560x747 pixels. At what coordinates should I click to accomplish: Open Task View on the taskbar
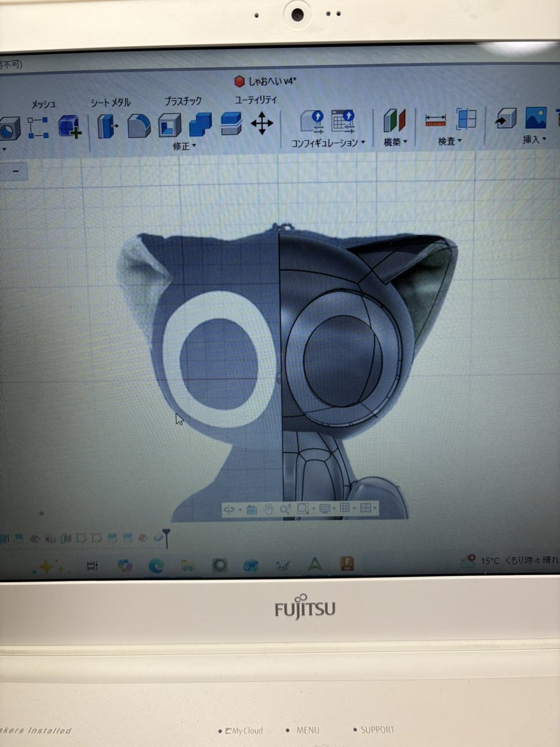[93, 565]
